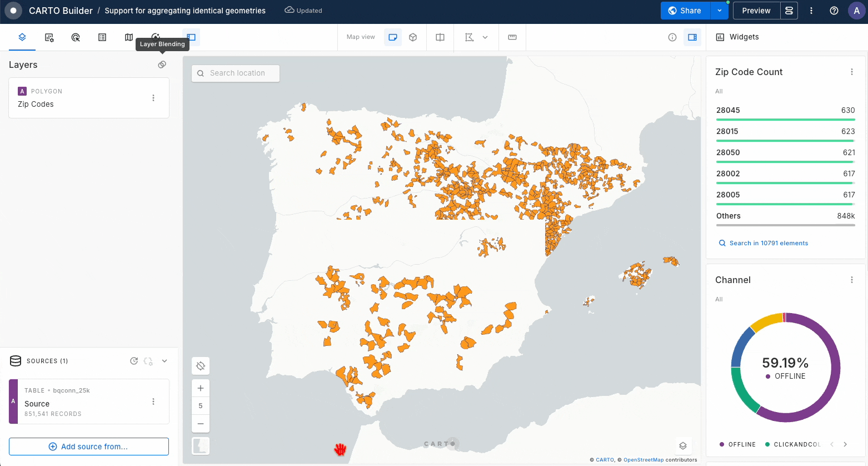Open the map info icon

[672, 37]
